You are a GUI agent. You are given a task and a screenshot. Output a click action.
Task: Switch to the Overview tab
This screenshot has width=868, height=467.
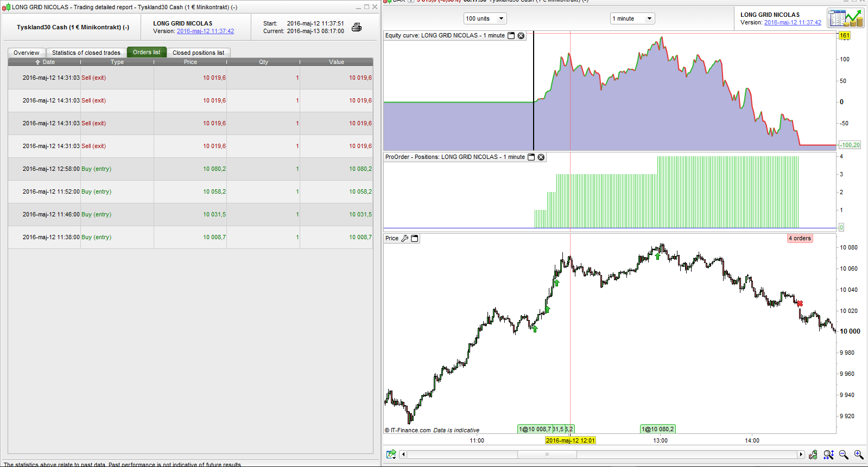(27, 53)
